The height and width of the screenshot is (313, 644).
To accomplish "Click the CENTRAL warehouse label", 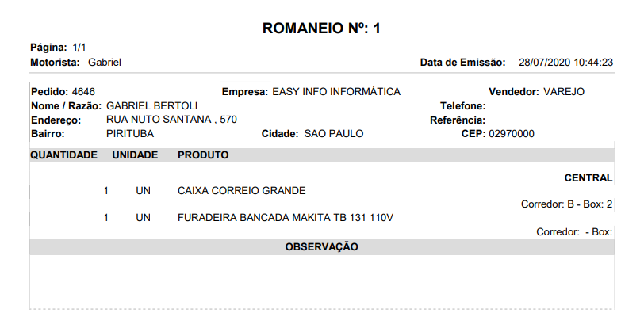I will point(588,178).
